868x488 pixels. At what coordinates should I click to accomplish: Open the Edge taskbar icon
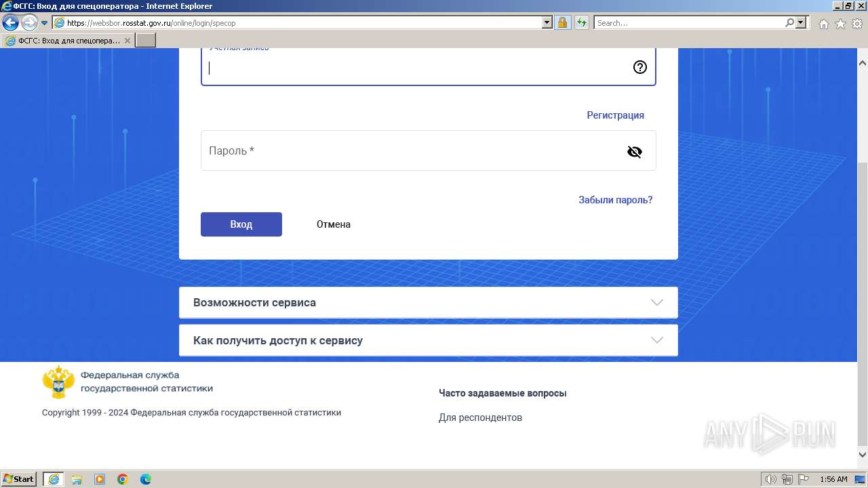[146, 479]
